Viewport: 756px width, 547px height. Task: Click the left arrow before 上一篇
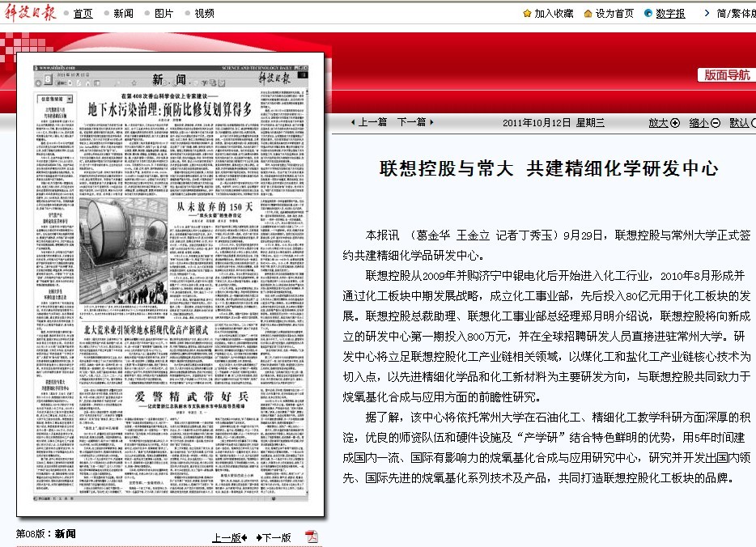pos(353,122)
